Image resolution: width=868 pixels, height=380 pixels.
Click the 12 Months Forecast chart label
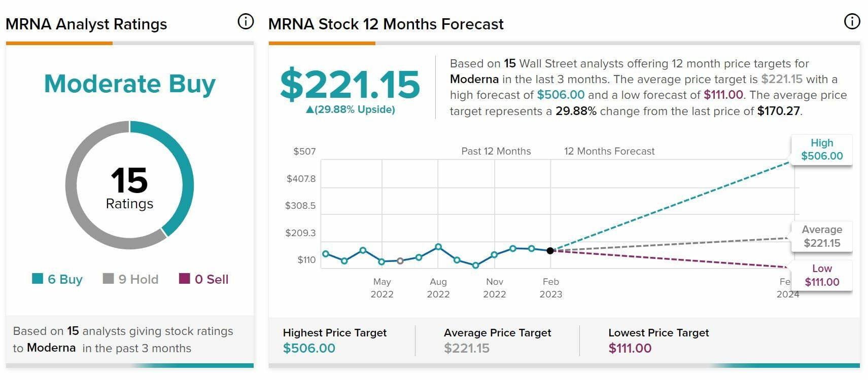[609, 151]
